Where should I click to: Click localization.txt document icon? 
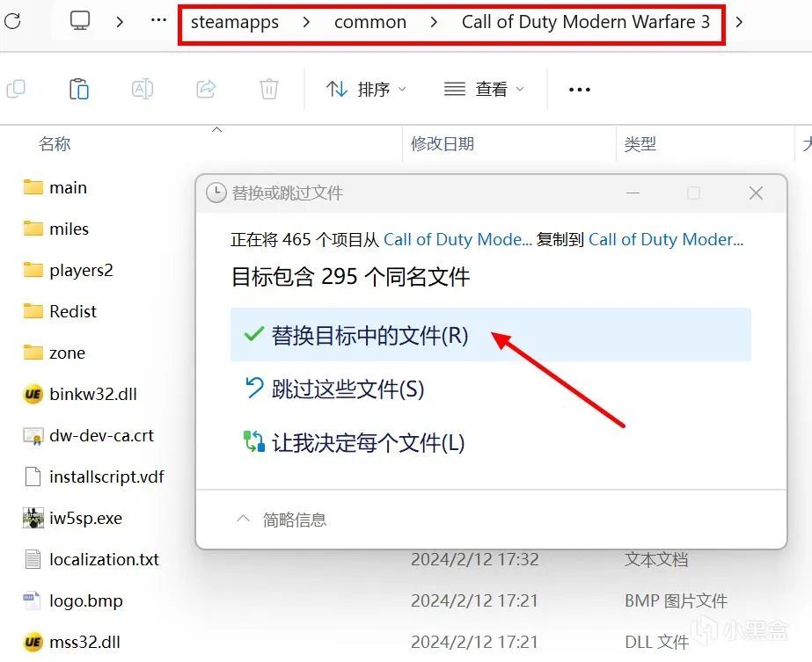tap(33, 559)
